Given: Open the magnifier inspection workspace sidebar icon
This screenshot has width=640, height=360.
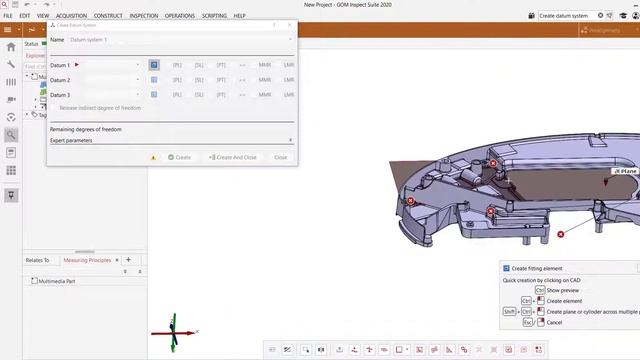Looking at the screenshot, I should (x=11, y=135).
